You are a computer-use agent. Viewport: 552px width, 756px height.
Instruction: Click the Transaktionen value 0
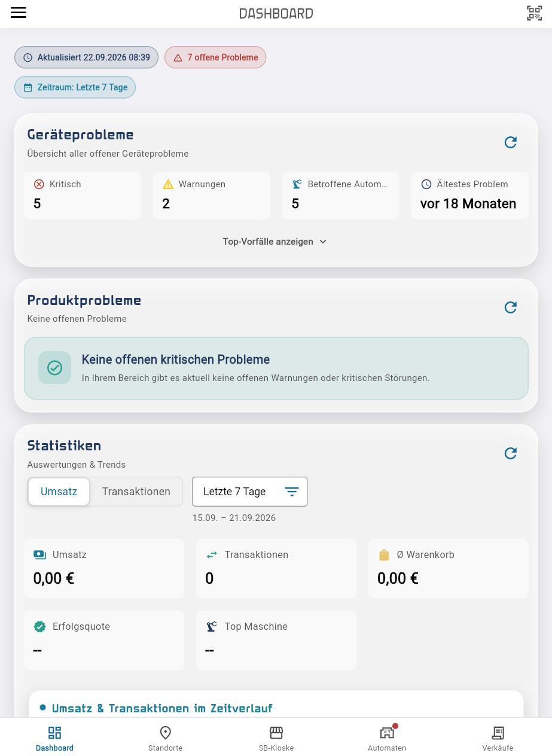click(x=209, y=578)
